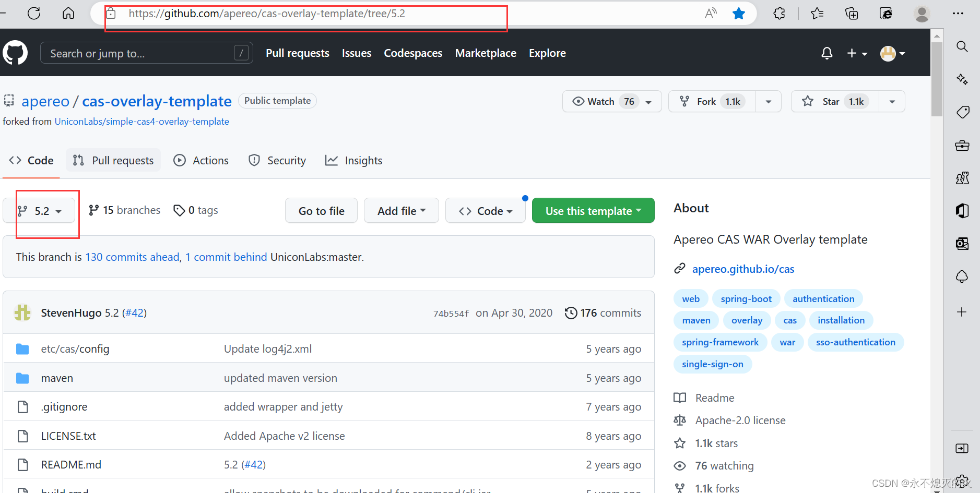Image resolution: width=980 pixels, height=493 pixels.
Task: Open cas-overlay-template repository link
Action: point(157,101)
